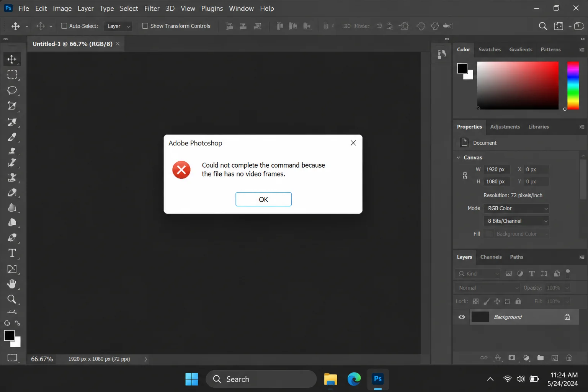Image resolution: width=588 pixels, height=392 pixels.
Task: Toggle lock image pixels brush icon
Action: (x=487, y=302)
